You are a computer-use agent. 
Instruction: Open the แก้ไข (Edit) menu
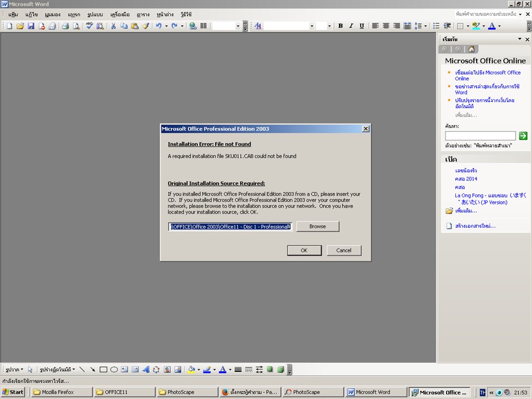click(x=31, y=14)
